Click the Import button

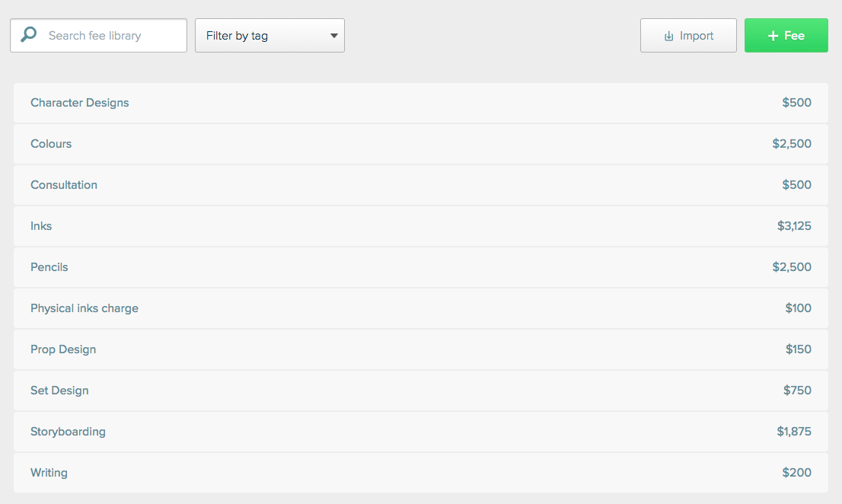tap(688, 36)
